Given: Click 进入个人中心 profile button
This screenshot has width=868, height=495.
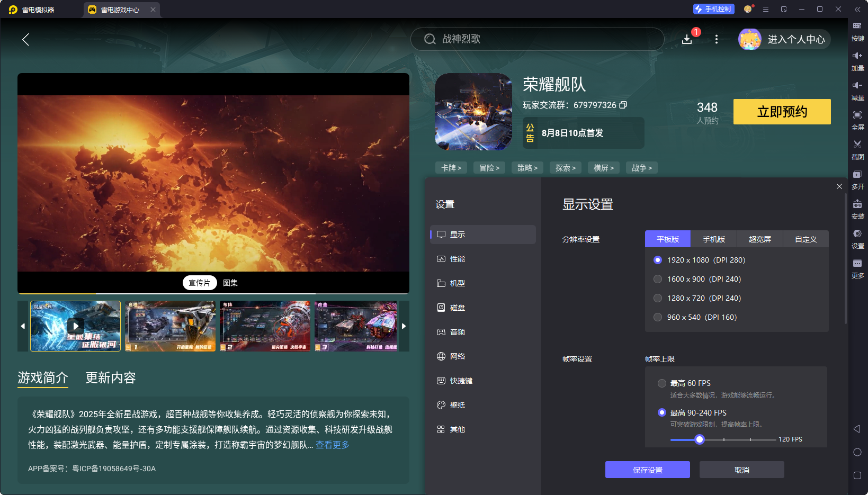Looking at the screenshot, I should coord(784,39).
